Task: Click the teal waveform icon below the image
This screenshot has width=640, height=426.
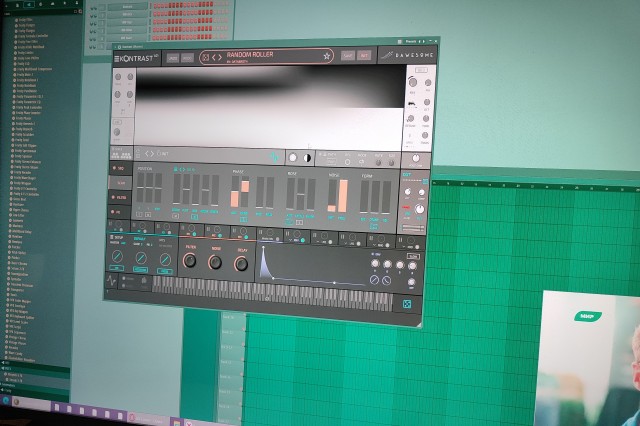Action: coord(274,157)
